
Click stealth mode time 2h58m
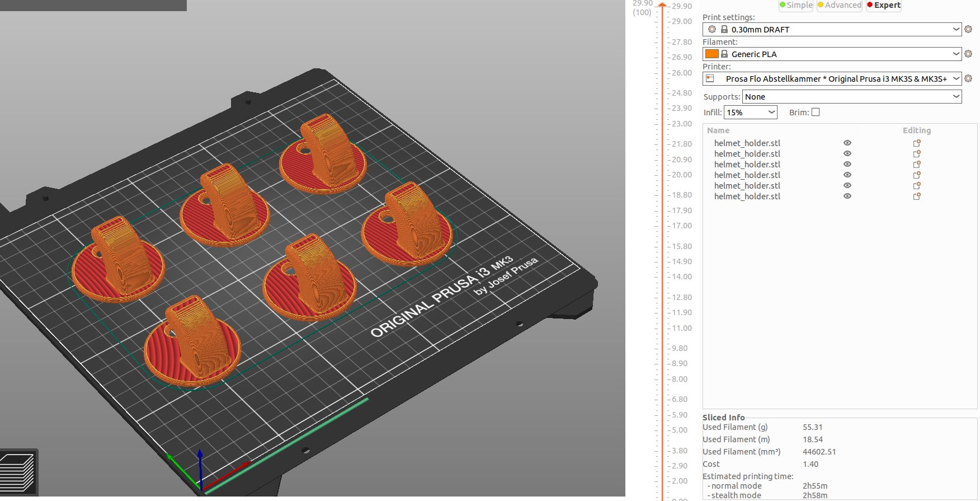click(x=815, y=495)
